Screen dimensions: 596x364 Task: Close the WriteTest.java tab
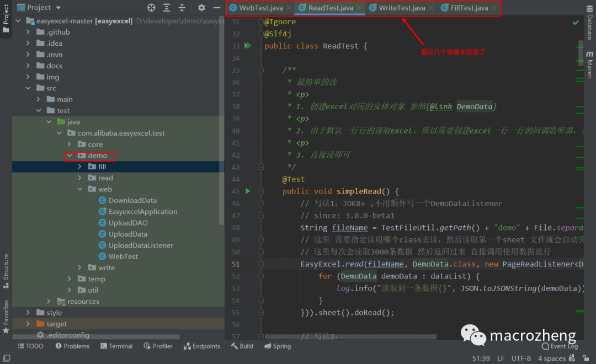point(431,8)
